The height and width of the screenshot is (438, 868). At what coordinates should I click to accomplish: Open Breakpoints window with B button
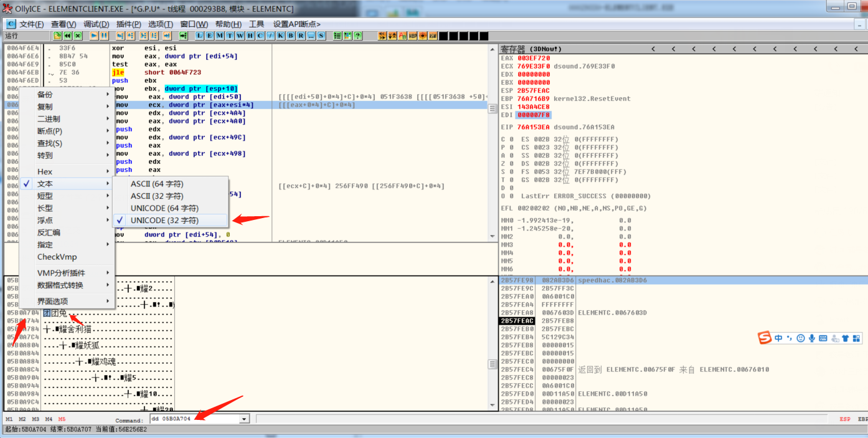coord(290,36)
